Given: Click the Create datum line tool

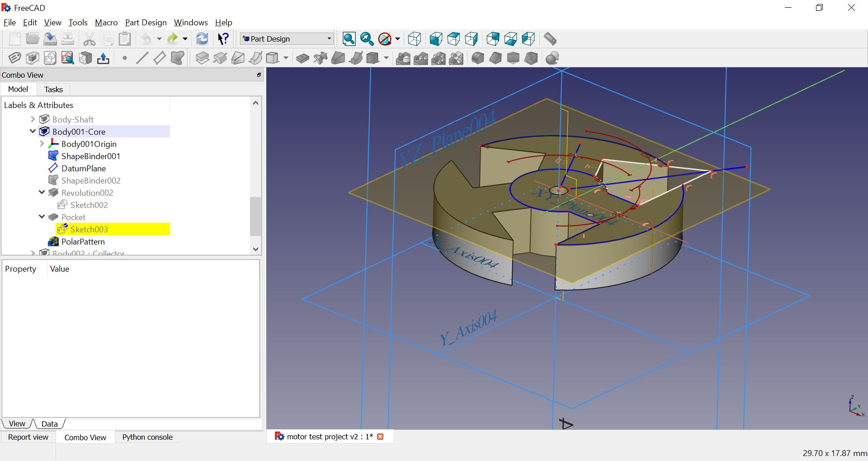Looking at the screenshot, I should (142, 58).
